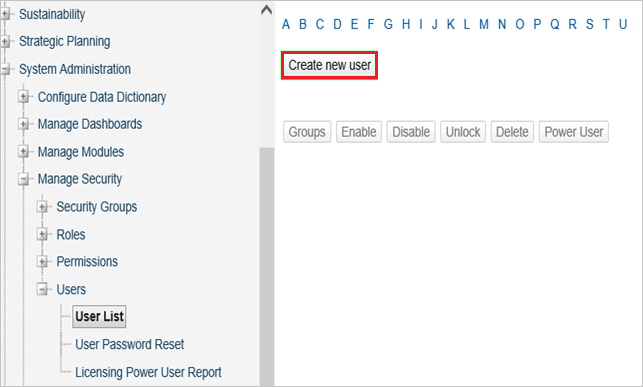643x387 pixels.
Task: Select Permissions label in tree
Action: click(x=87, y=262)
